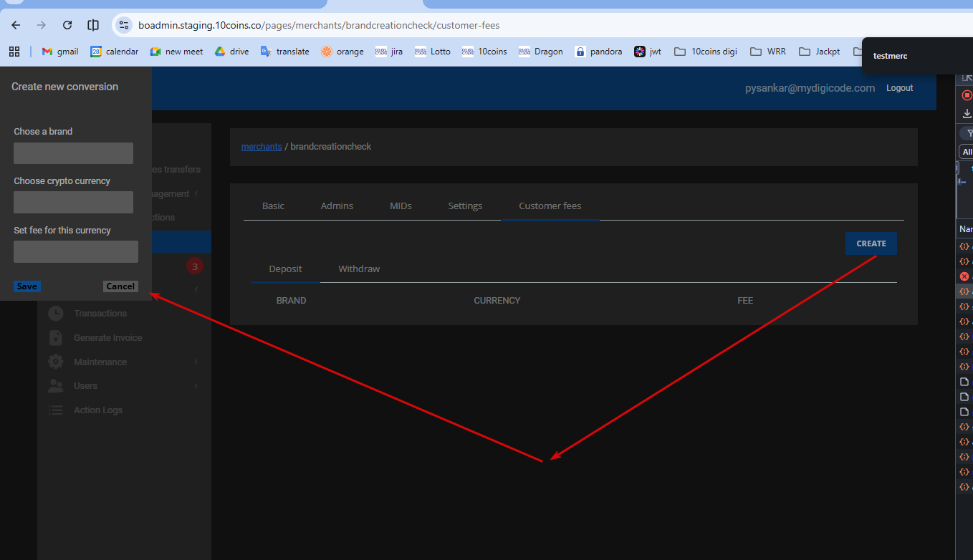Open the 10coins bookmark
The width and height of the screenshot is (973, 560).
[484, 52]
